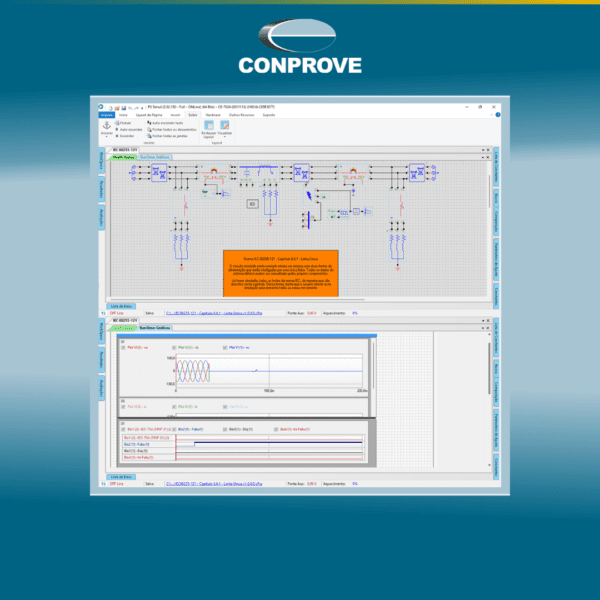Open the upper document pane window-list arrow
This screenshot has width=600, height=600.
[x=483, y=150]
